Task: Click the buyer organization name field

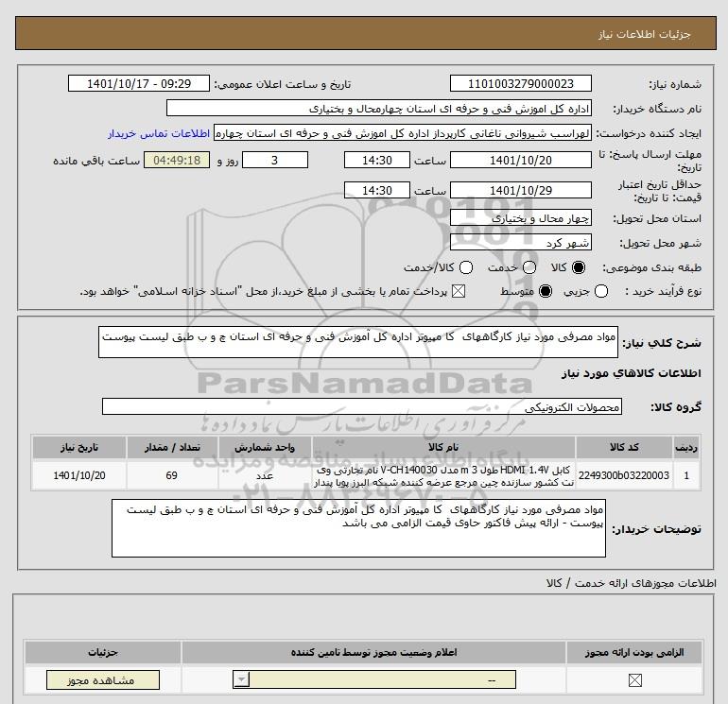Action: click(379, 109)
